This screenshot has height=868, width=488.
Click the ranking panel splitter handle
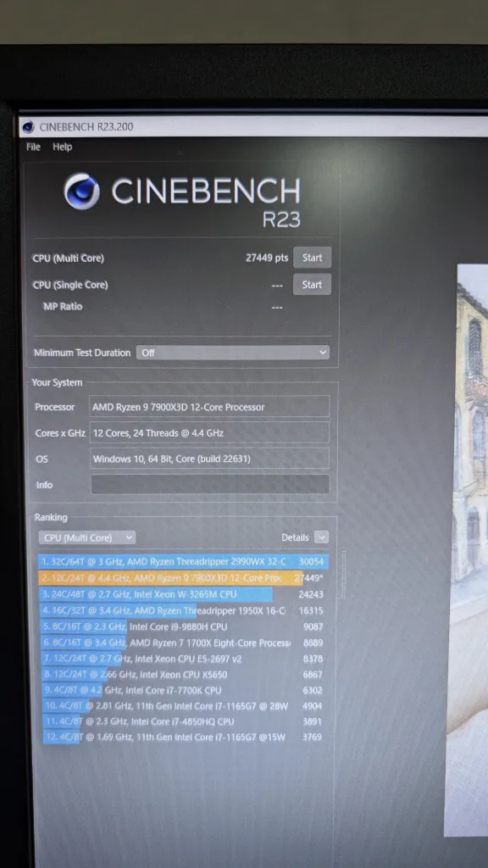(343, 574)
